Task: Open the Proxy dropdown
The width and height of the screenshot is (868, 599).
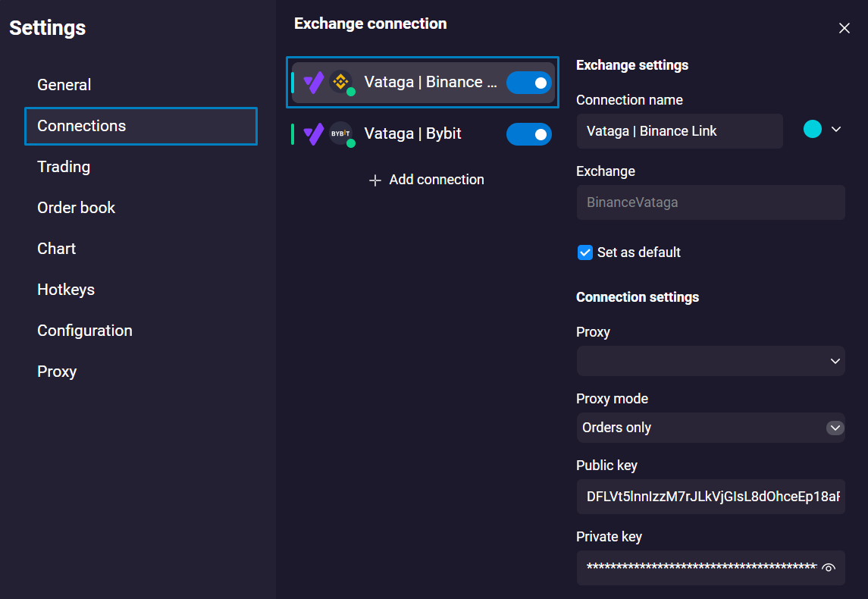Action: [711, 361]
